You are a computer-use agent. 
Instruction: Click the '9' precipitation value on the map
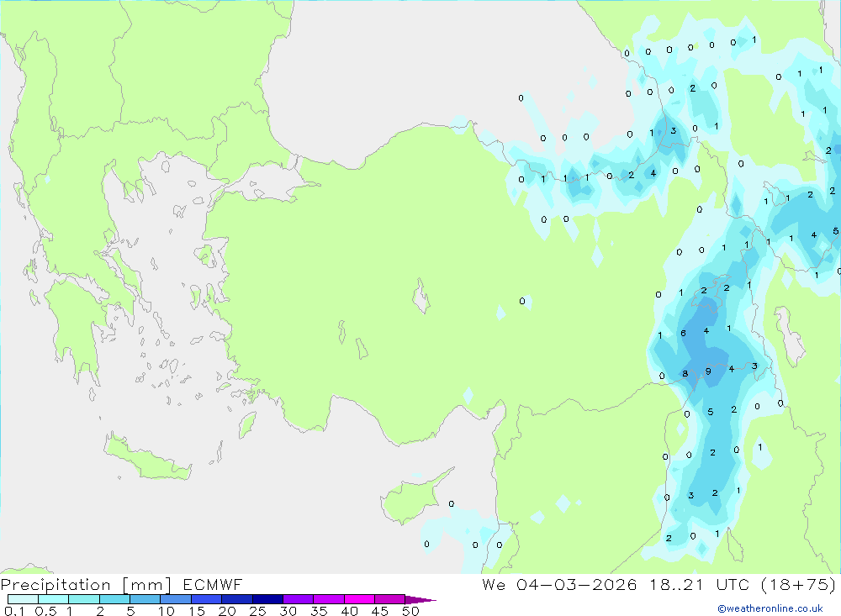pyautogui.click(x=708, y=371)
